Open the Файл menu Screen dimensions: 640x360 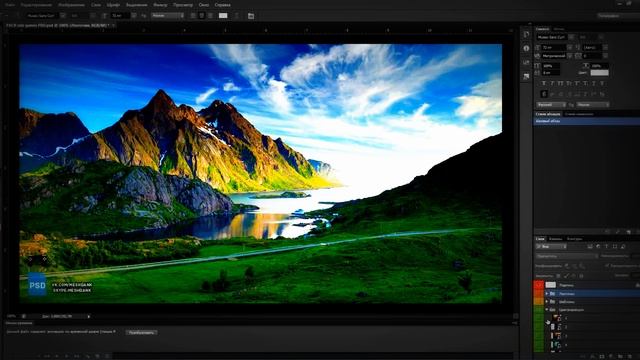tap(9, 5)
